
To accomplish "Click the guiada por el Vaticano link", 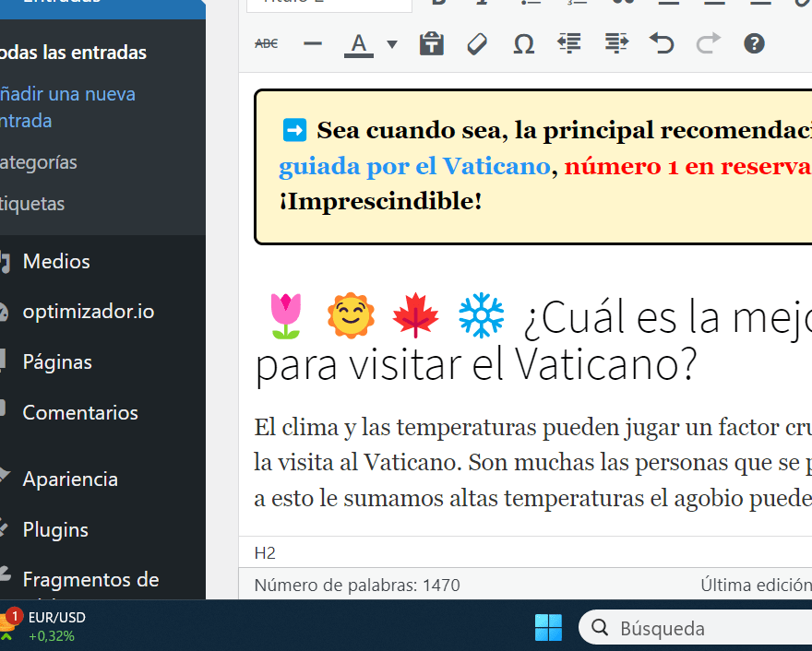I will pyautogui.click(x=414, y=167).
